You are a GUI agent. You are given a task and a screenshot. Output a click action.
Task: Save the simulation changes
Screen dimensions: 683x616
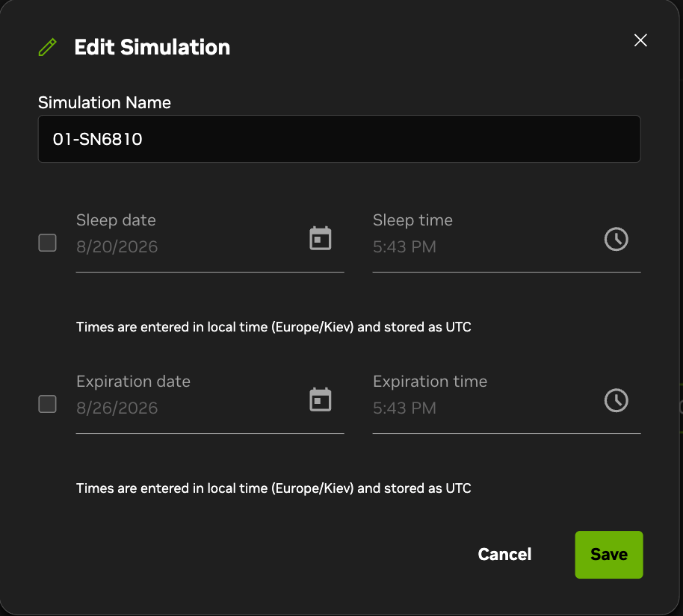609,555
